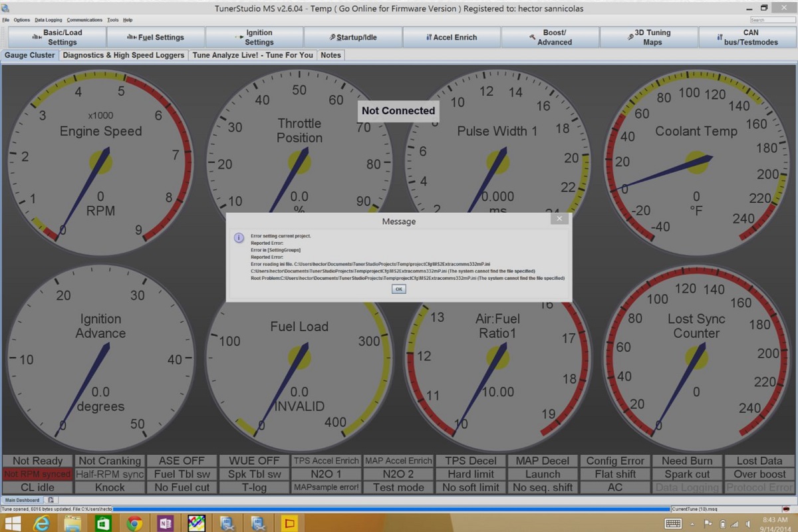Click the on-screen keyboard tray icon
The width and height of the screenshot is (798, 532).
[673, 523]
